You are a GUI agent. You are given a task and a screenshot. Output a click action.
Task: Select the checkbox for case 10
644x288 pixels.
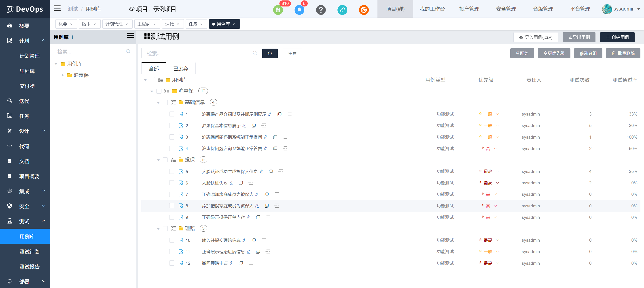pyautogui.click(x=172, y=240)
